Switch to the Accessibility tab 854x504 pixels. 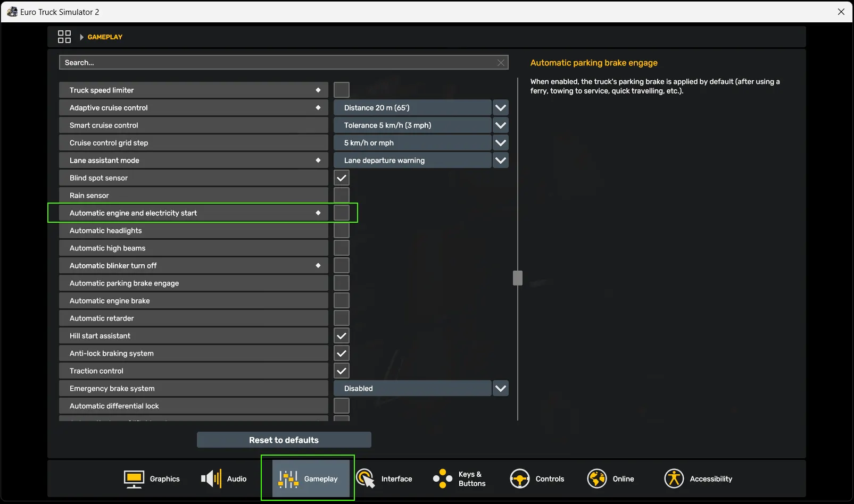coord(697,479)
